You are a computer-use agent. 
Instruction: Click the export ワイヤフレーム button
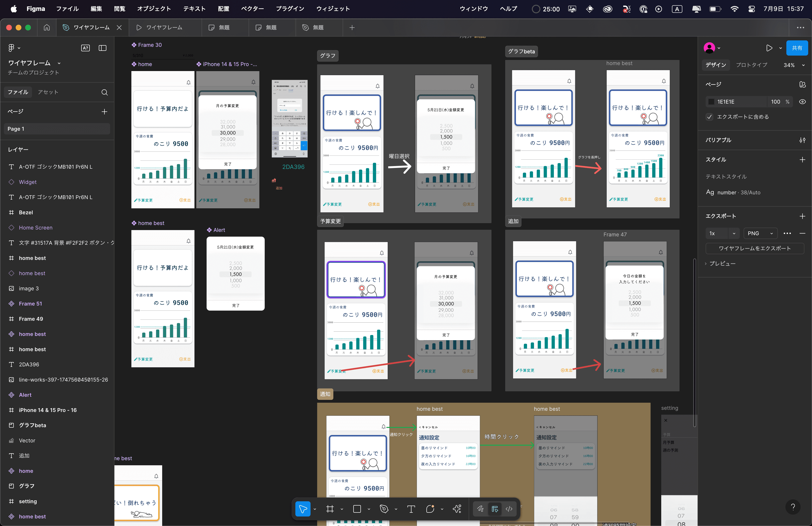(x=755, y=248)
